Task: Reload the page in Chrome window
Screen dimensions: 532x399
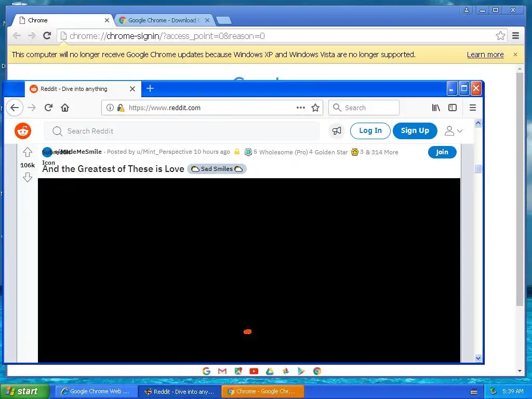Action: tap(47, 36)
